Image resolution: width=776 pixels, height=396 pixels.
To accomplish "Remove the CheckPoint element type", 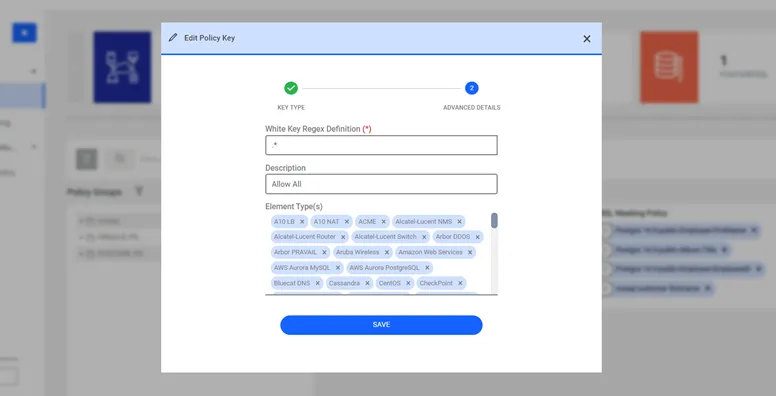I will tap(460, 283).
